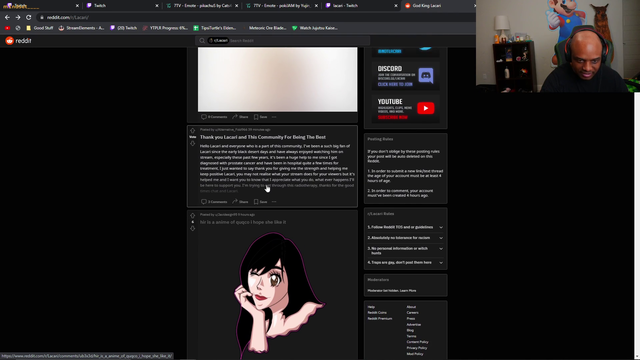This screenshot has width=640, height=360.
Task: Open the blurred image post thumbnail
Action: (278, 79)
